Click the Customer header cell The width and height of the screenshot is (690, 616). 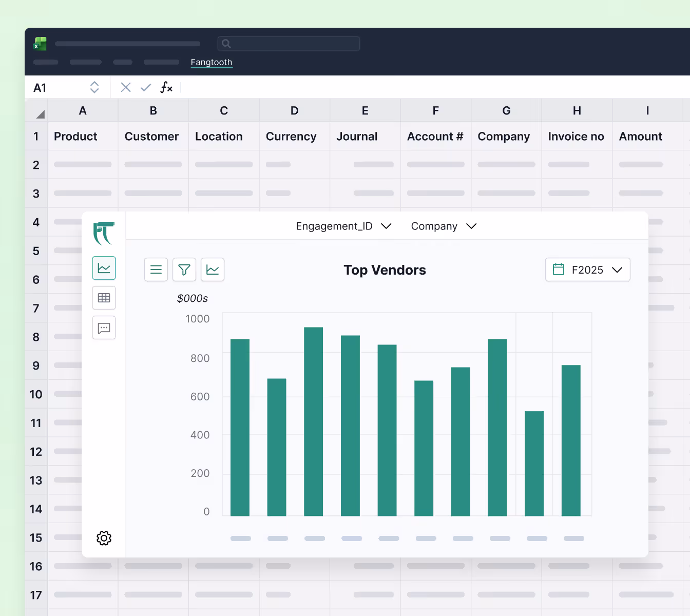pos(154,136)
